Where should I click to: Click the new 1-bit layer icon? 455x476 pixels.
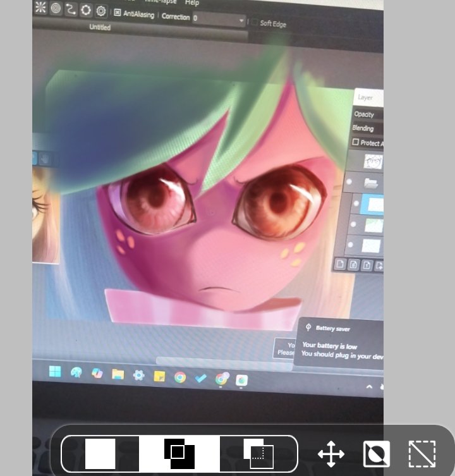point(367,265)
